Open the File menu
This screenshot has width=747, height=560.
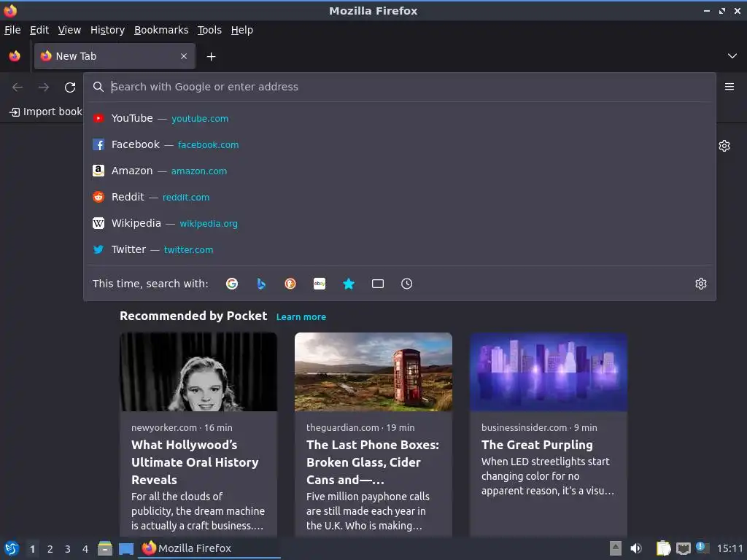(x=12, y=30)
